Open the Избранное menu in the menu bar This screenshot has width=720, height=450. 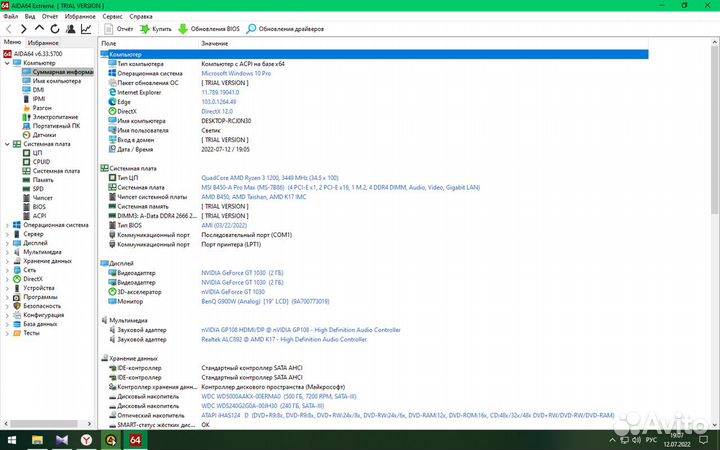(80, 16)
